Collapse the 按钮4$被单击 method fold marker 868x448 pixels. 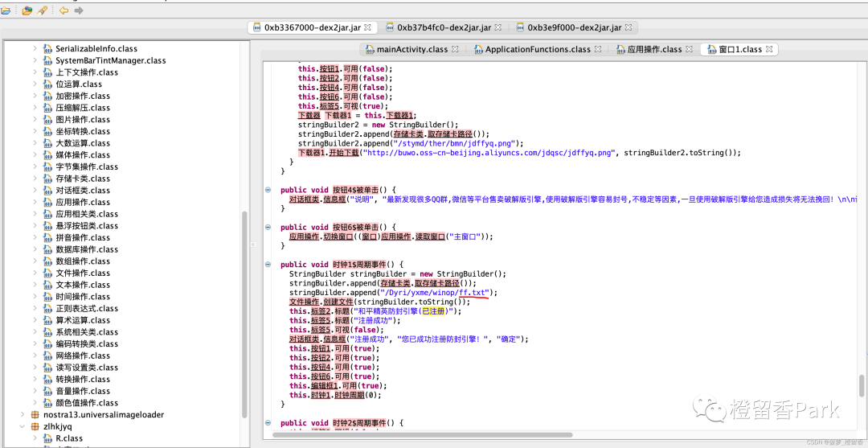coord(268,189)
